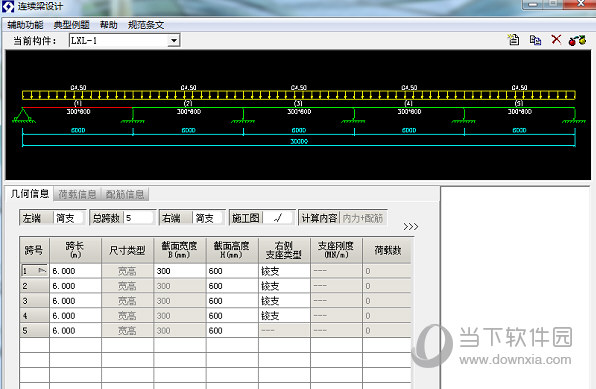Click span (3) label in beam diagram
596x389 pixels.
point(298,103)
